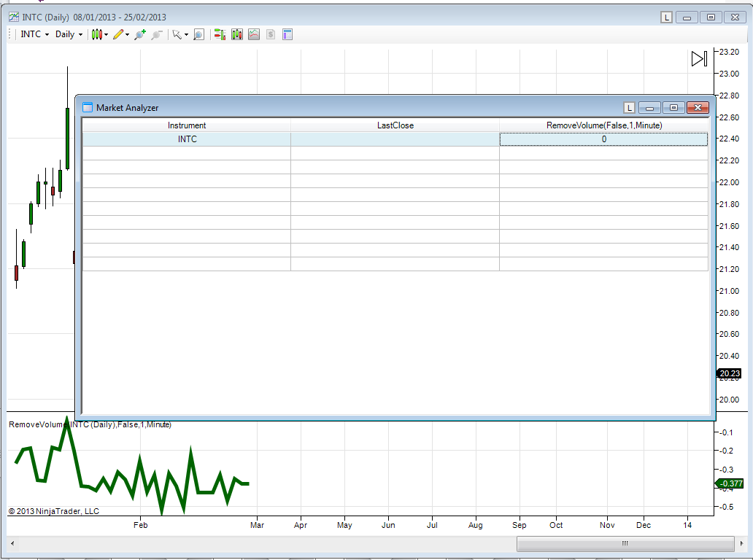753x560 pixels.
Task: Select the RemoveVolume(False,1,Minute) column header
Action: coord(603,125)
